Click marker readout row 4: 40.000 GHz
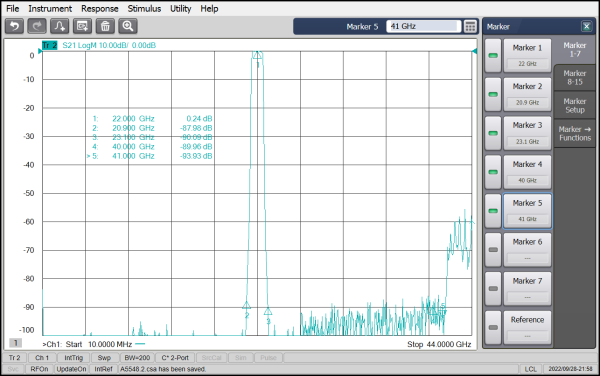The width and height of the screenshot is (600, 376). (152, 146)
